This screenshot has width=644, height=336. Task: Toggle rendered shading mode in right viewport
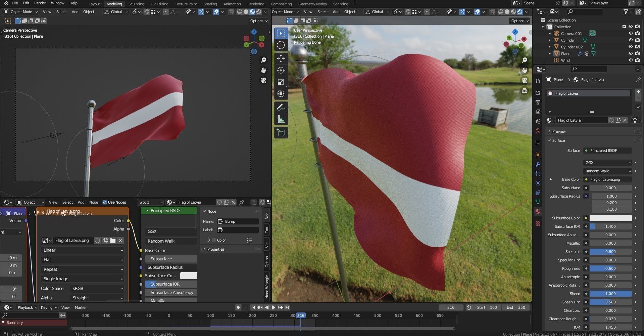(520, 12)
